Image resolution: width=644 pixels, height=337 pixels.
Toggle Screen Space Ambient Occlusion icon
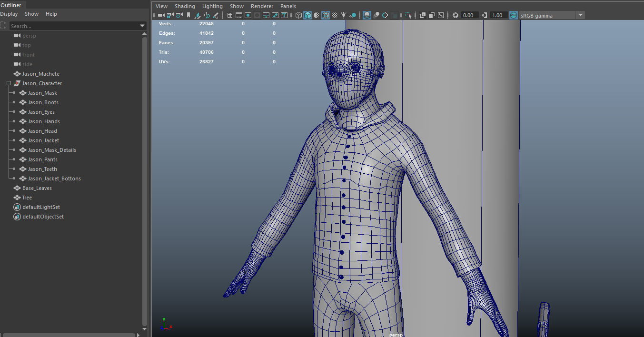(367, 15)
